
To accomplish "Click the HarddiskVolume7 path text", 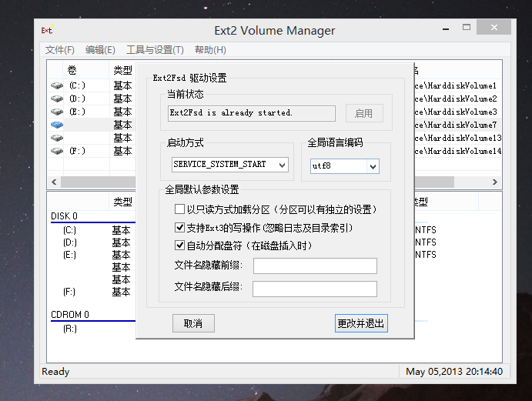I will coord(456,125).
